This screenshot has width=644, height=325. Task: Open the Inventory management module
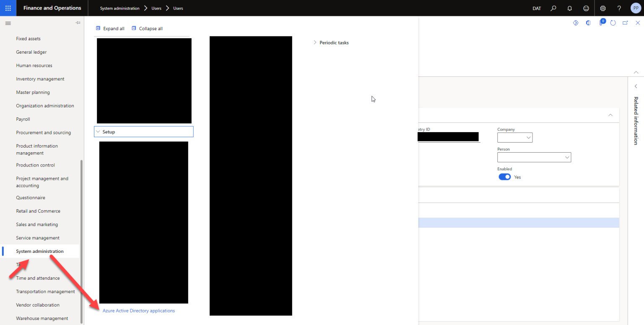tap(40, 79)
